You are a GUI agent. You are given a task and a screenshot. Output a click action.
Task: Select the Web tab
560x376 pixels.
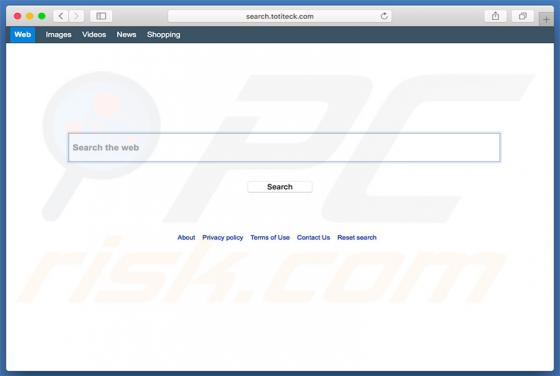coord(22,35)
